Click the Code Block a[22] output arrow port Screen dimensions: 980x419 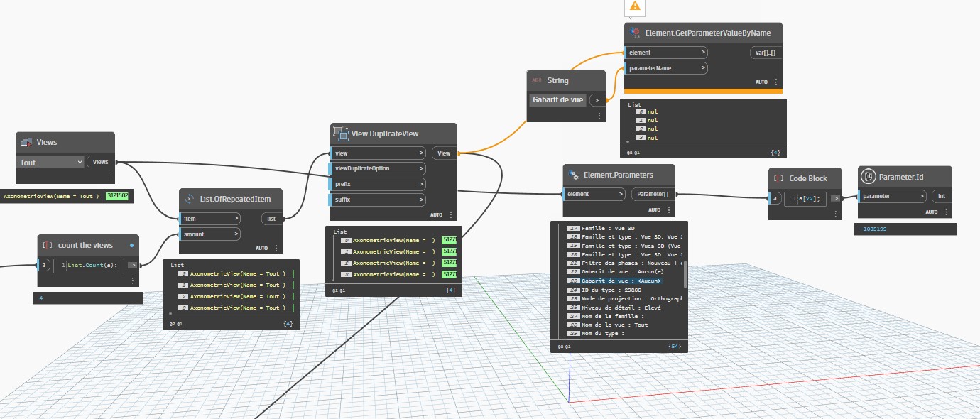(836, 198)
